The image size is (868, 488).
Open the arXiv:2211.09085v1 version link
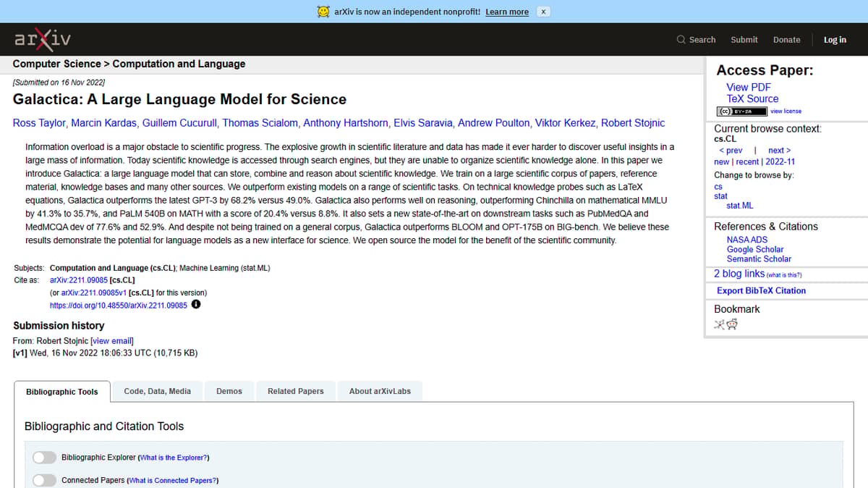pyautogui.click(x=93, y=293)
